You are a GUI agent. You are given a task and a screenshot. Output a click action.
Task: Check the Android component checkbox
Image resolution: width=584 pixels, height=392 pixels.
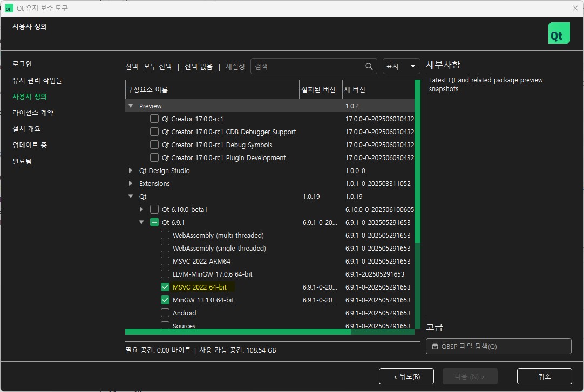165,313
